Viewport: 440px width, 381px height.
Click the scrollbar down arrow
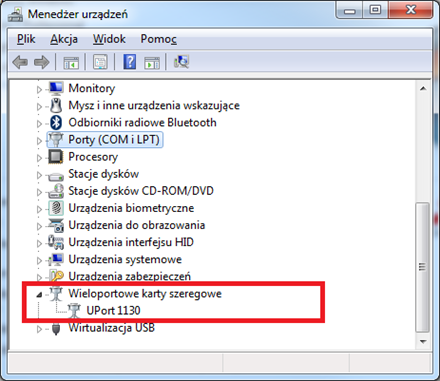pyautogui.click(x=423, y=342)
